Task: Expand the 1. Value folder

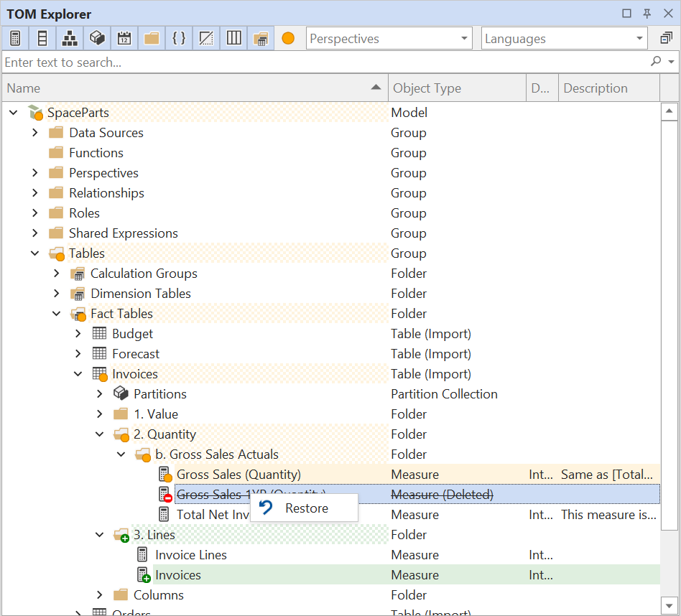Action: pos(99,414)
